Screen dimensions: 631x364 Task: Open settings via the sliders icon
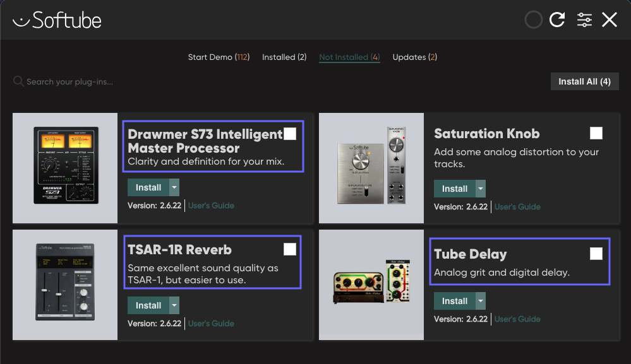(584, 19)
